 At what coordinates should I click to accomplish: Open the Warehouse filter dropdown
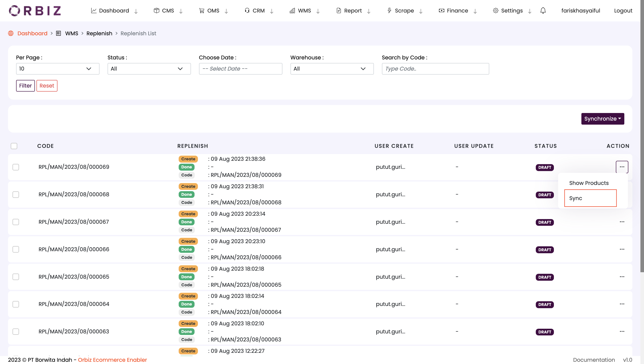(x=332, y=69)
